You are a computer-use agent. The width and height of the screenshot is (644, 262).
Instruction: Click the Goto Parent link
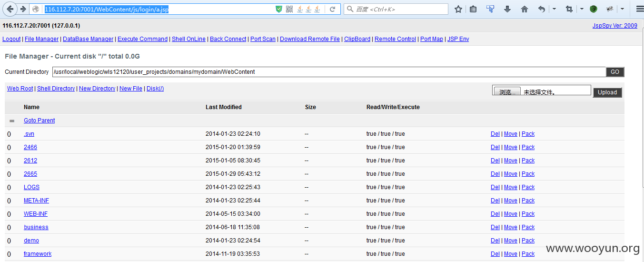[x=40, y=121]
